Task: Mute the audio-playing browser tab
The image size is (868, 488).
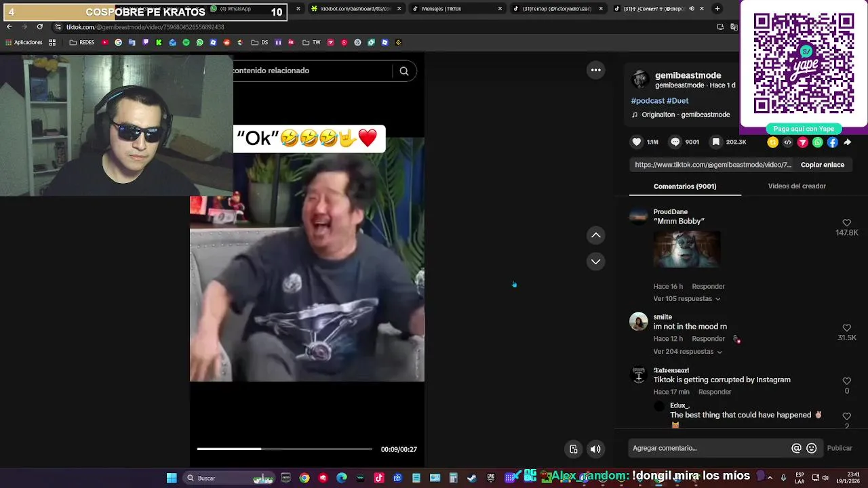Action: [691, 9]
